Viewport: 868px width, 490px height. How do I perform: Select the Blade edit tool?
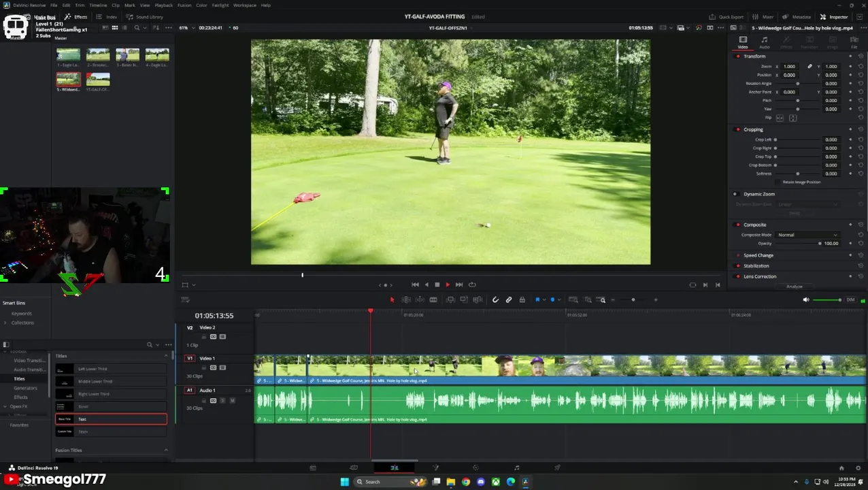pyautogui.click(x=433, y=300)
